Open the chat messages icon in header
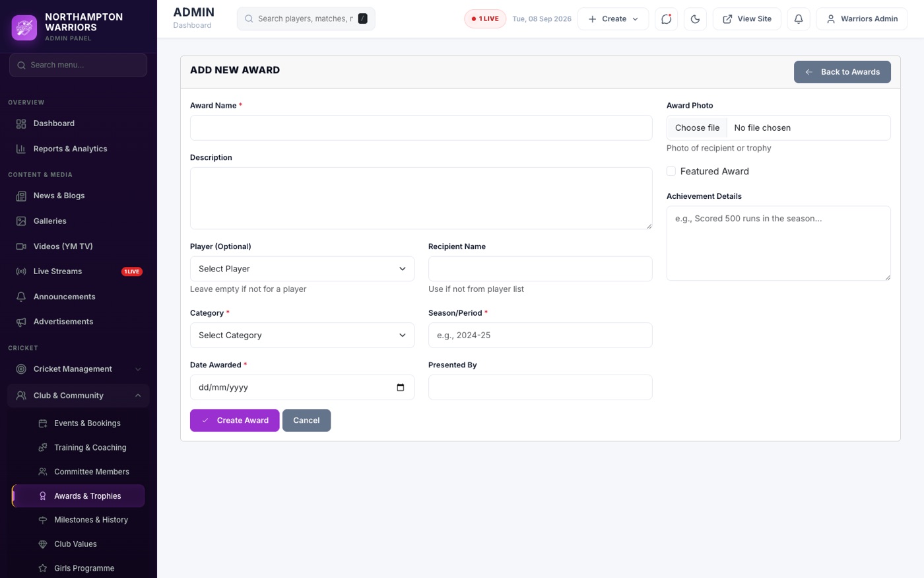Viewport: 924px width, 578px height. click(x=667, y=18)
